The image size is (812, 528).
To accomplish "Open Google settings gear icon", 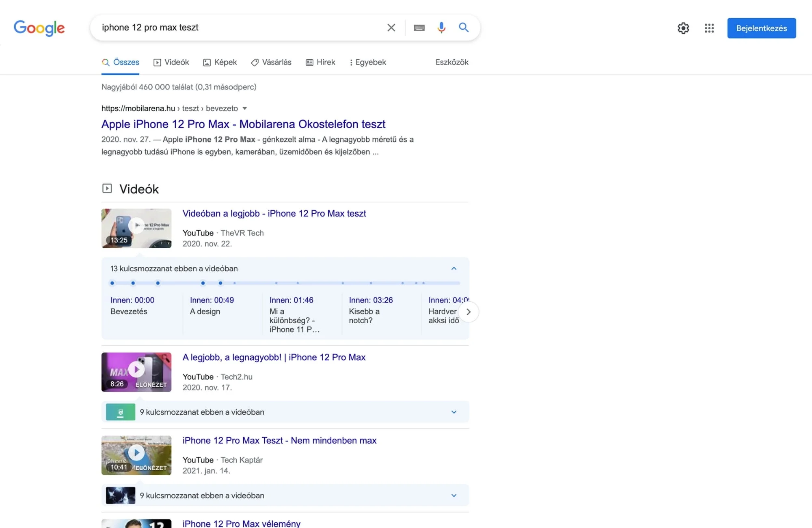I will pos(683,28).
